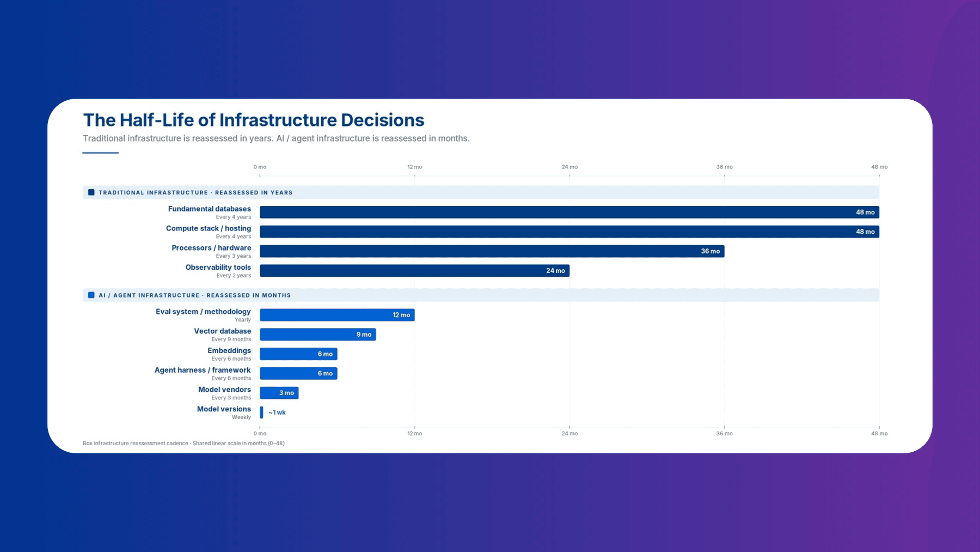The image size is (980, 552).
Task: Click the "48 mo" label on the top axis
Action: tap(879, 167)
